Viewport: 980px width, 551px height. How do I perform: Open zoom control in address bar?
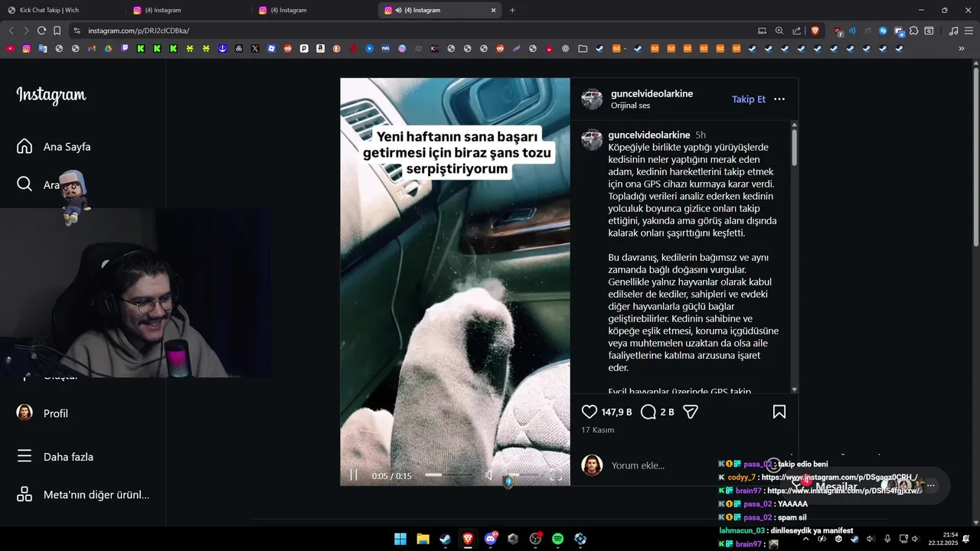(779, 31)
